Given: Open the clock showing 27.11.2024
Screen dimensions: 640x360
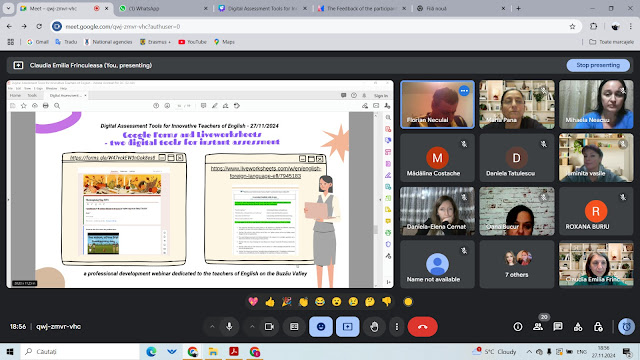Looking at the screenshot, I should click(x=603, y=351).
